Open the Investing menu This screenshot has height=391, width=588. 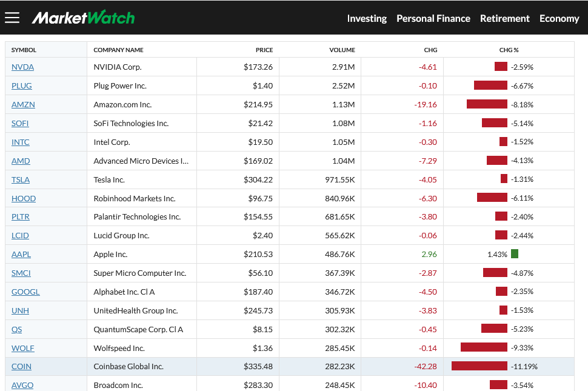367,18
